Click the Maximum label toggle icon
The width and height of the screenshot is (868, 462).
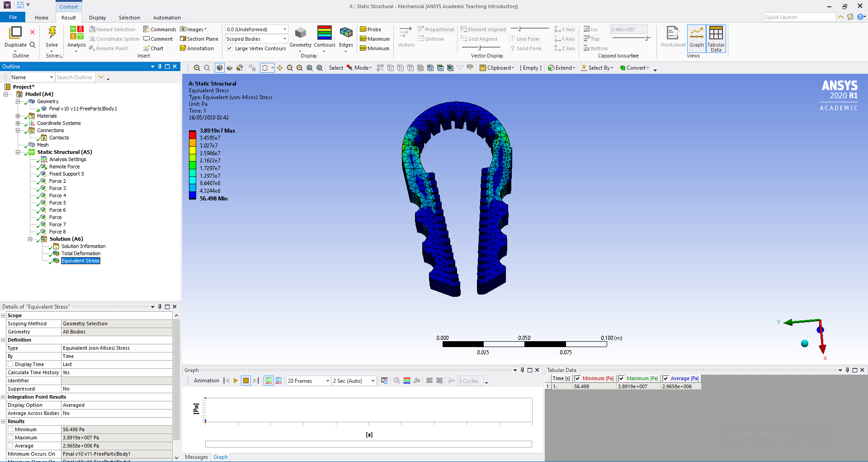(363, 39)
